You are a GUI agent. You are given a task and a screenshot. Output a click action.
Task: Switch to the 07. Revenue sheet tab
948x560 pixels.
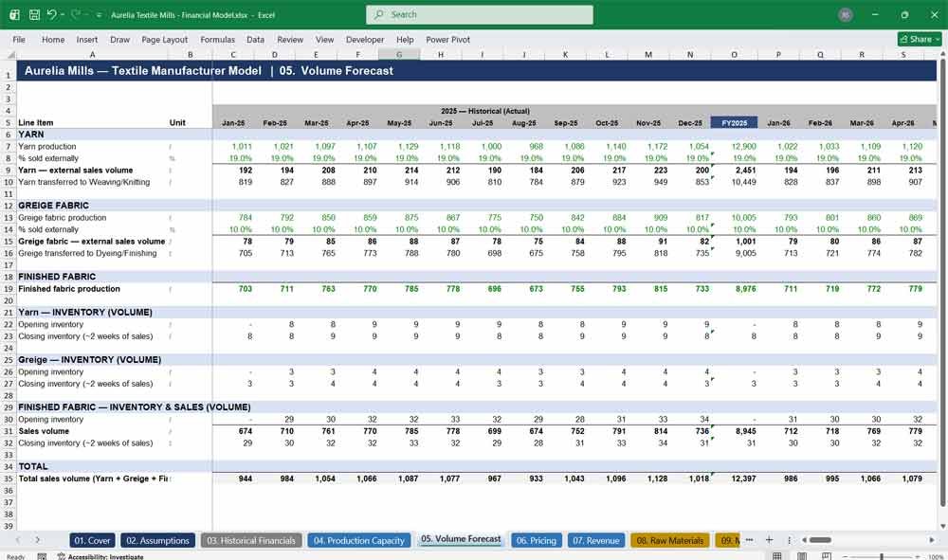coord(596,541)
